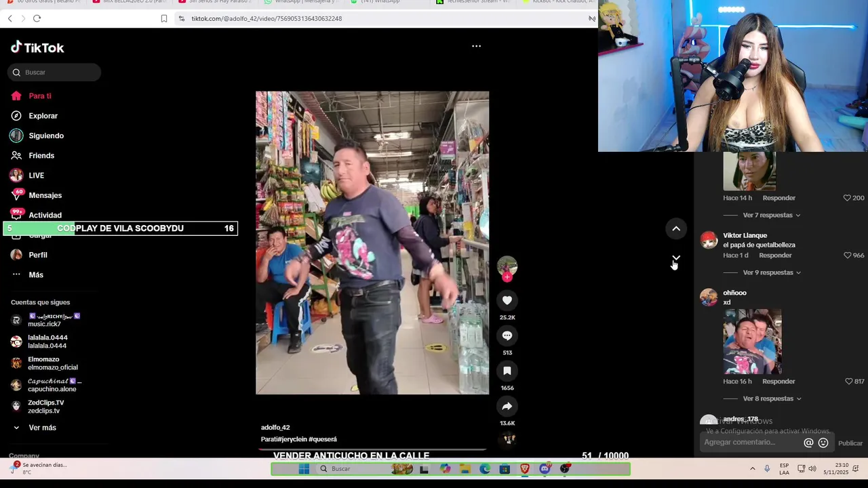Click ohñooo's comment avatar
The height and width of the screenshot is (488, 868).
pos(709,298)
